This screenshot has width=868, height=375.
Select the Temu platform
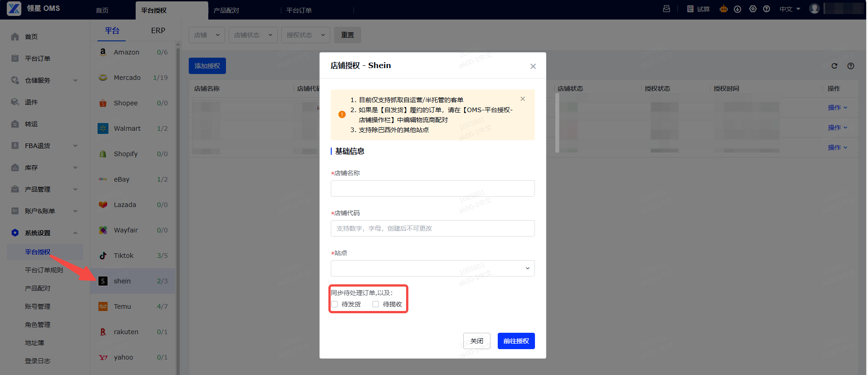click(x=132, y=306)
